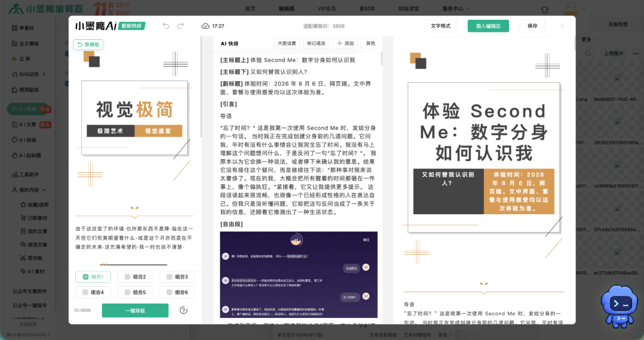This screenshot has height=340, width=644.
Task: Click 标记语法 in the AI 快排 toolbar
Action: 316,44
